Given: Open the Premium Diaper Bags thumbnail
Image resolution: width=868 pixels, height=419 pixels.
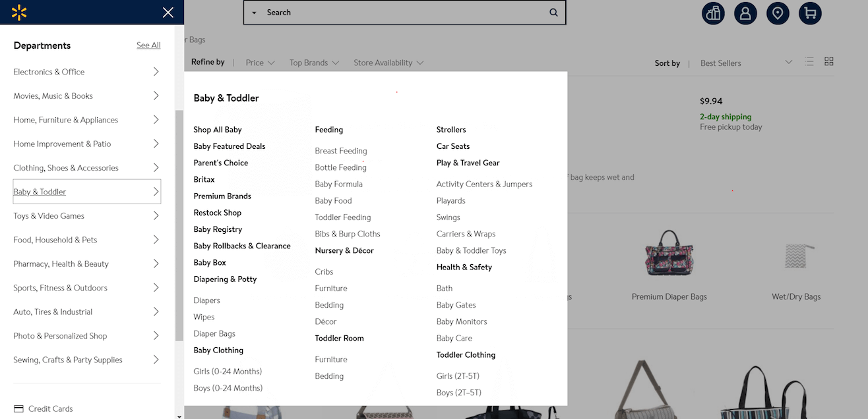Looking at the screenshot, I should pyautogui.click(x=669, y=252).
